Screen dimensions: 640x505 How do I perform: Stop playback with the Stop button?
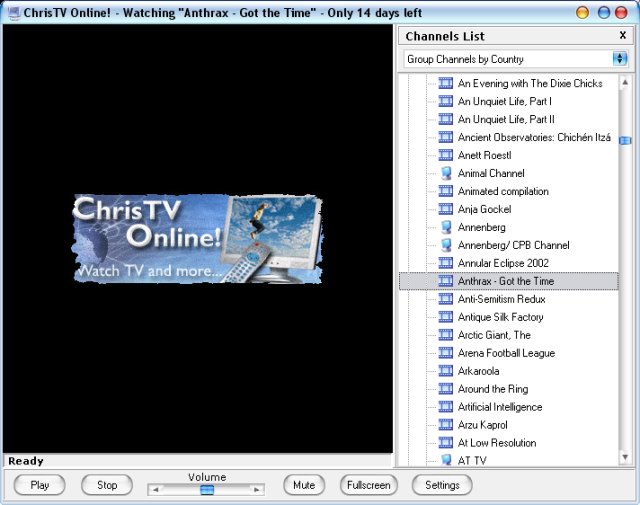coord(107,485)
